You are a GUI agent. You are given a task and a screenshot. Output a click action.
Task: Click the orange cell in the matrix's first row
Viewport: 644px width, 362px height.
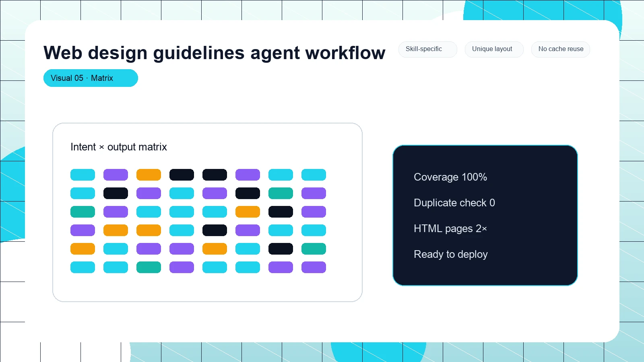pyautogui.click(x=149, y=175)
